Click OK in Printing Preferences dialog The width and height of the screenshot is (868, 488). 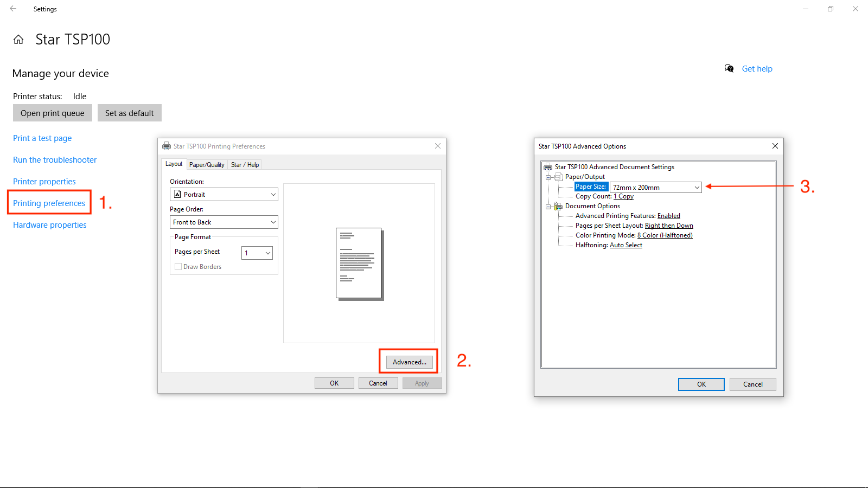pos(334,383)
